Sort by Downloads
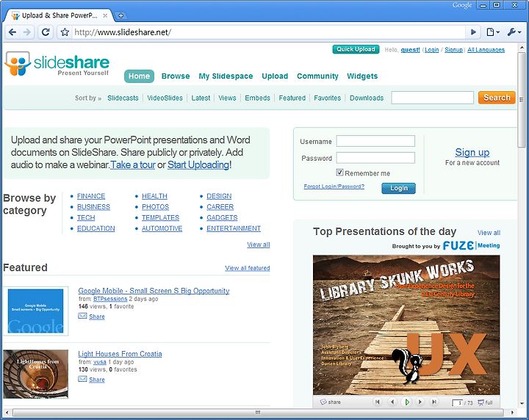This screenshot has height=420, width=529. (367, 98)
